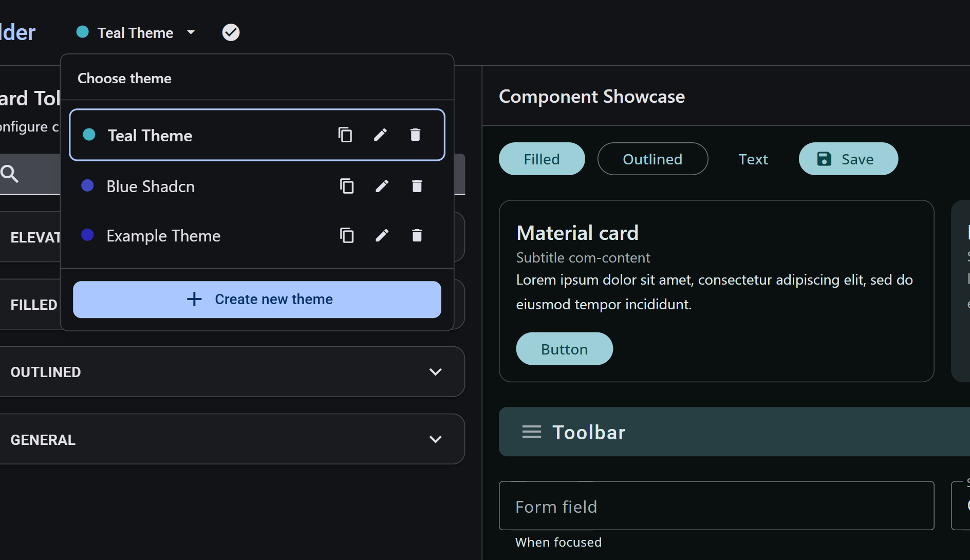Click the Text showcase button
Screen dimensions: 970x560
[753, 159]
